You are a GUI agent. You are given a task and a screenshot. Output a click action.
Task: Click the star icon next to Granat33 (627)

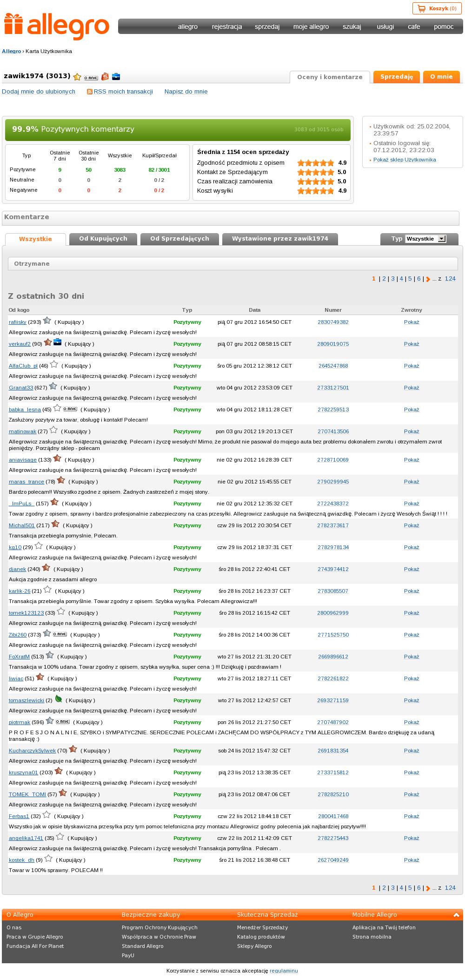[x=53, y=386]
